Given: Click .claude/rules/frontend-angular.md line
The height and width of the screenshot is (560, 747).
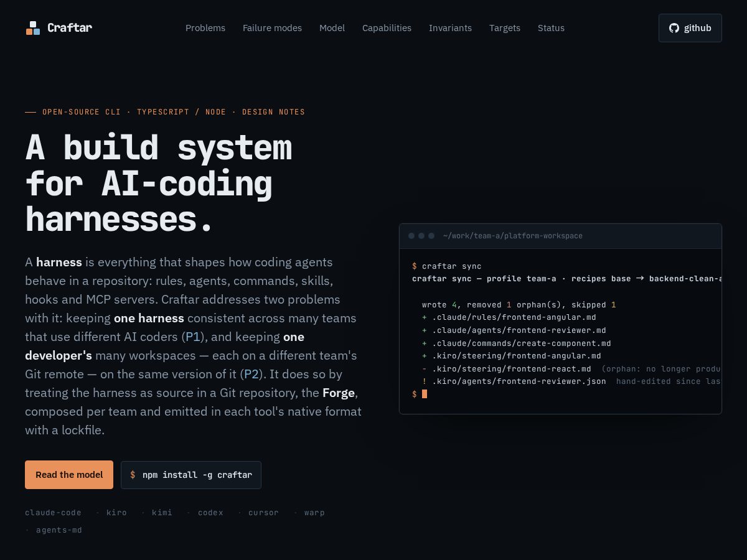Looking at the screenshot, I should pyautogui.click(x=509, y=317).
